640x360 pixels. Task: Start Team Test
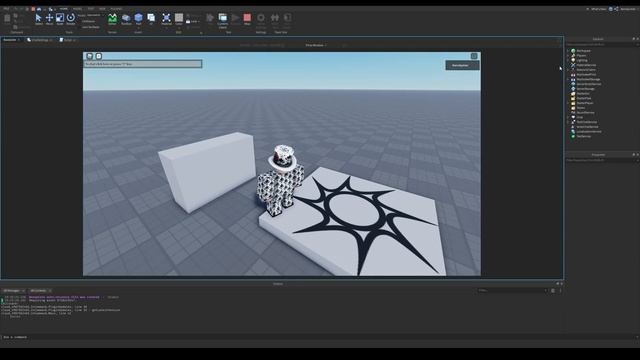[275, 19]
